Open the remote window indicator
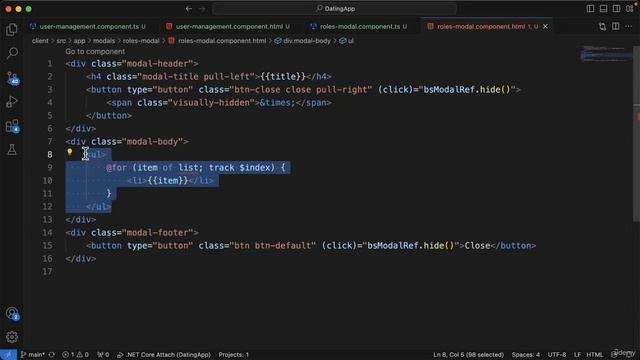This screenshot has height=360, width=640. pyautogui.click(x=8, y=355)
